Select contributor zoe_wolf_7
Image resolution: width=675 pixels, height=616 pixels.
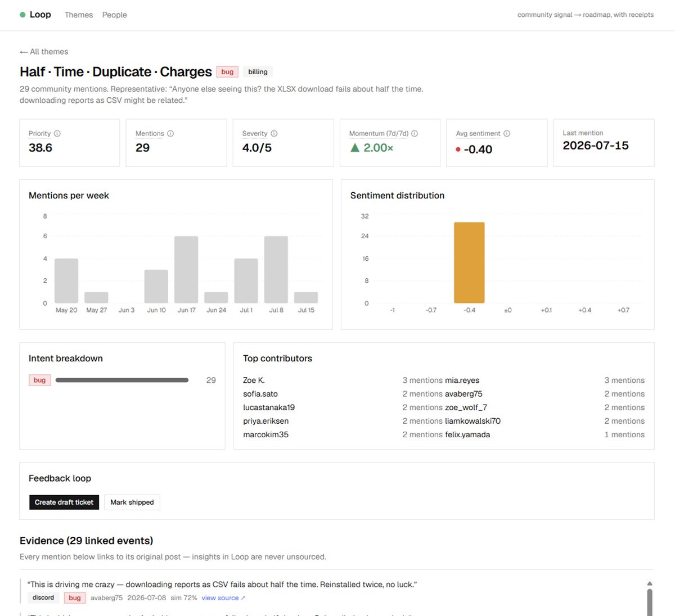pos(466,407)
